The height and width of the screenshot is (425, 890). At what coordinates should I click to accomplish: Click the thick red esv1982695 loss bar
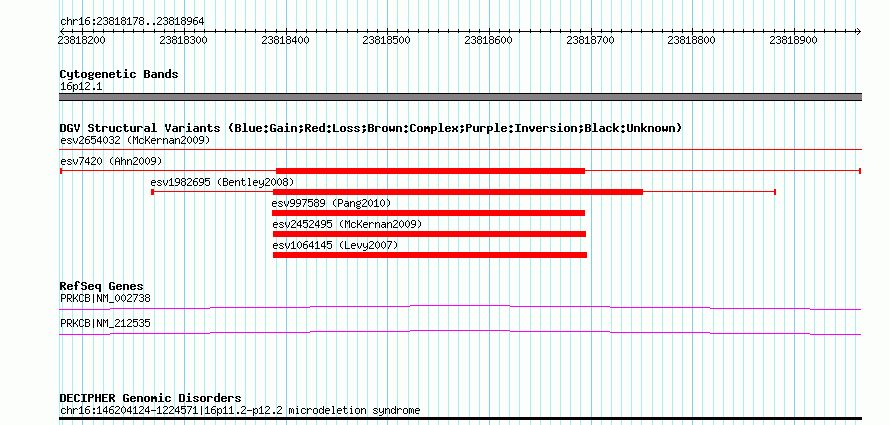(x=458, y=192)
